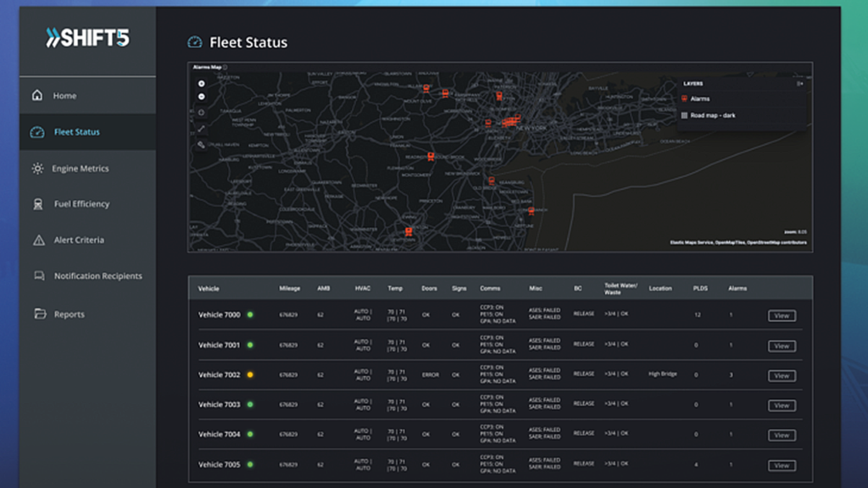Image resolution: width=868 pixels, height=488 pixels.
Task: Click the yellow status dot for Vehicle 7002
Action: pyautogui.click(x=250, y=374)
